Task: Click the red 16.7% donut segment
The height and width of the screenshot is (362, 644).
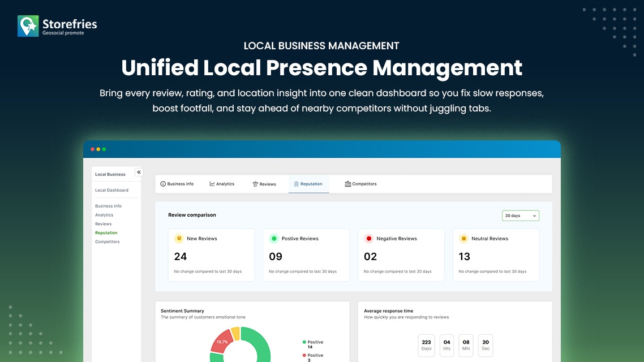Action: pyautogui.click(x=222, y=342)
